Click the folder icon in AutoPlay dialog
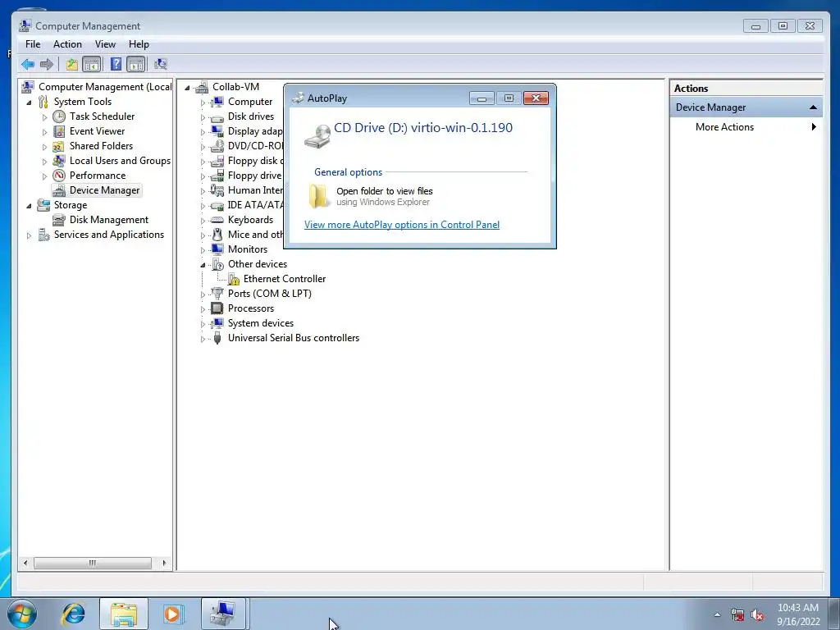This screenshot has width=840, height=630. [319, 196]
